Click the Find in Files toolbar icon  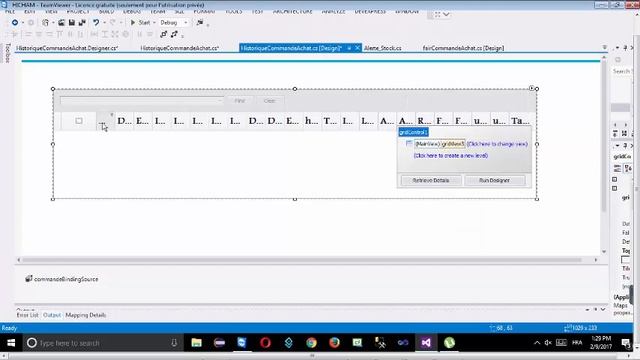pyautogui.click(x=200, y=22)
